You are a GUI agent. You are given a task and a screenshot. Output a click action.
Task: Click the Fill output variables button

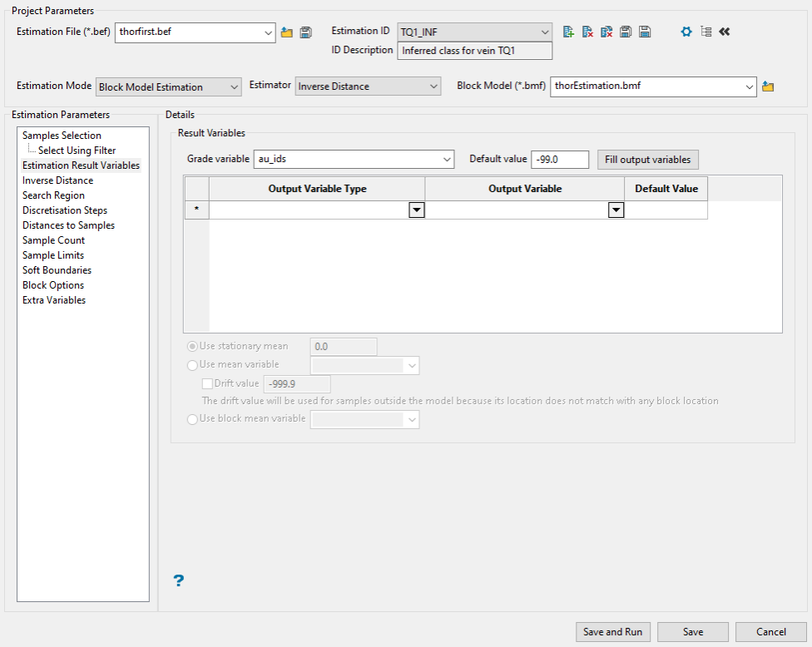pyautogui.click(x=648, y=159)
